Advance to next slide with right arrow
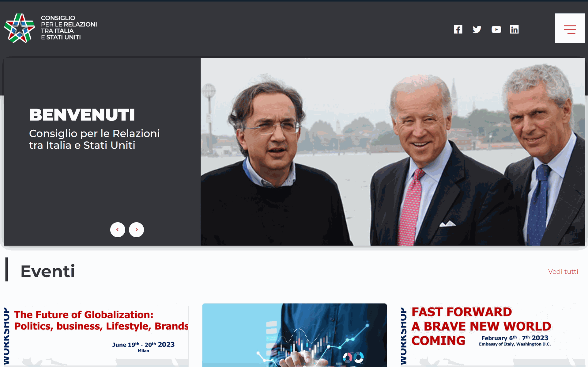 click(x=136, y=230)
